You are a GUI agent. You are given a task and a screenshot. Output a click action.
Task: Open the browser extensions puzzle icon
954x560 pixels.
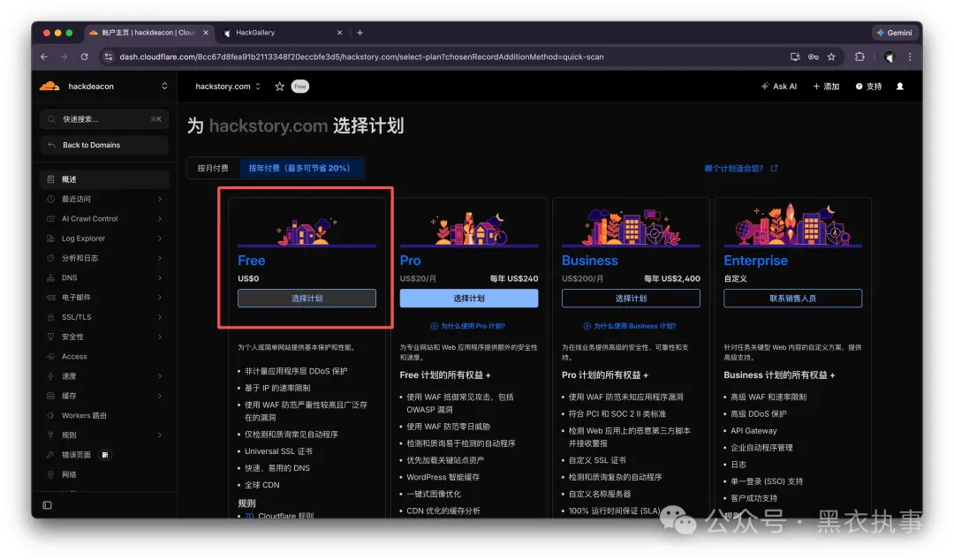tap(859, 57)
